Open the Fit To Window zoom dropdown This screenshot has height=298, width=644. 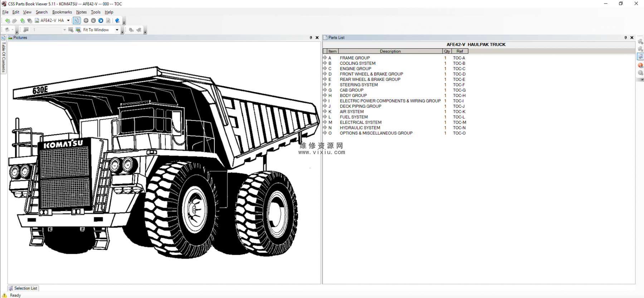pos(117,30)
